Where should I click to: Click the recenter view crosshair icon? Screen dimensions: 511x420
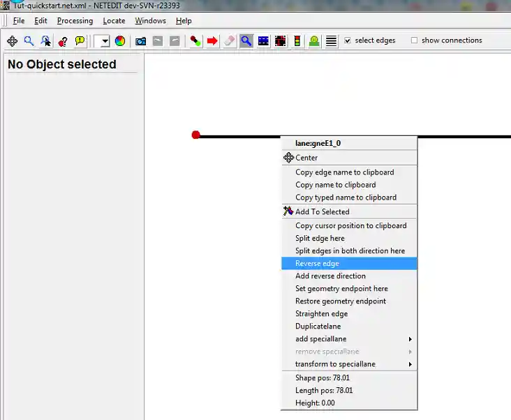point(13,41)
